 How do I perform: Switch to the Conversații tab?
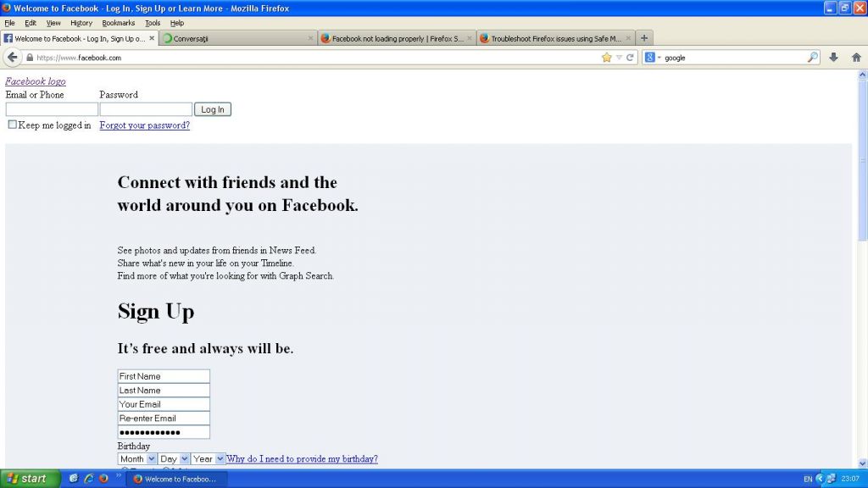238,38
